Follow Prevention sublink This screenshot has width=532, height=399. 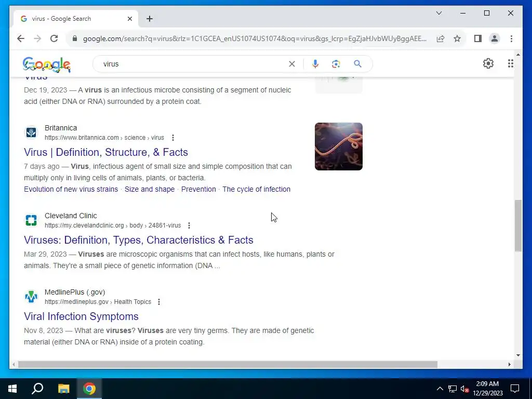[198, 189]
